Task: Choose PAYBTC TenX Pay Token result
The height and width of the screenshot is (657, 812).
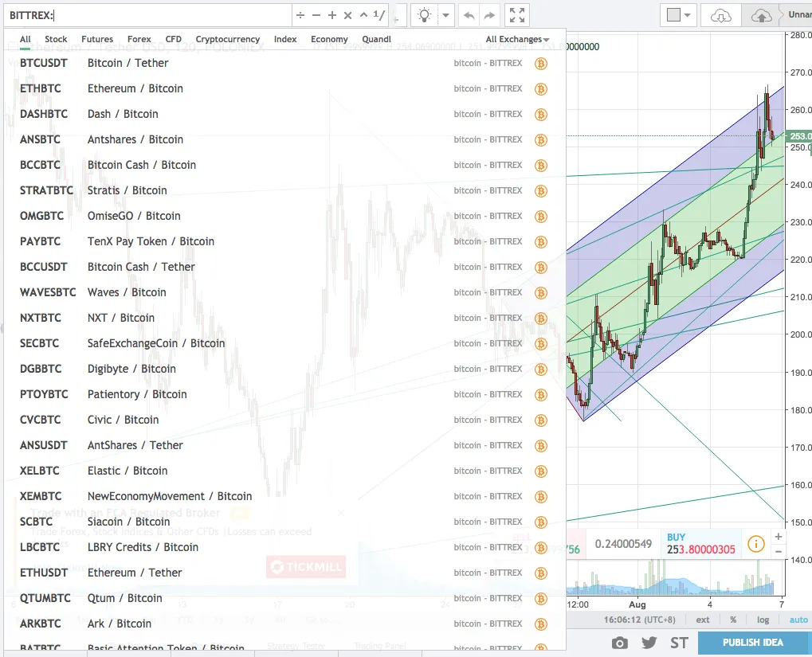Action: pyautogui.click(x=284, y=241)
